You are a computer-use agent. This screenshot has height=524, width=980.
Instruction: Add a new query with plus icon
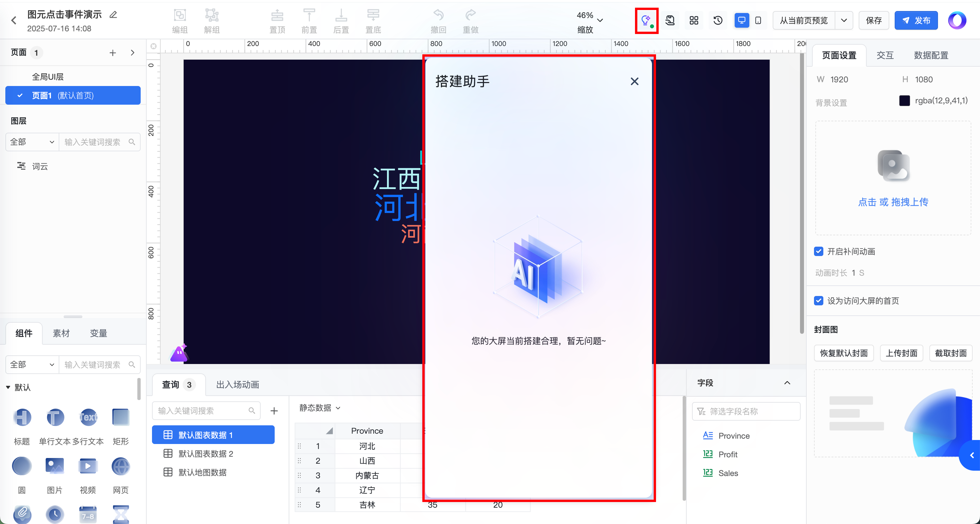pyautogui.click(x=274, y=411)
